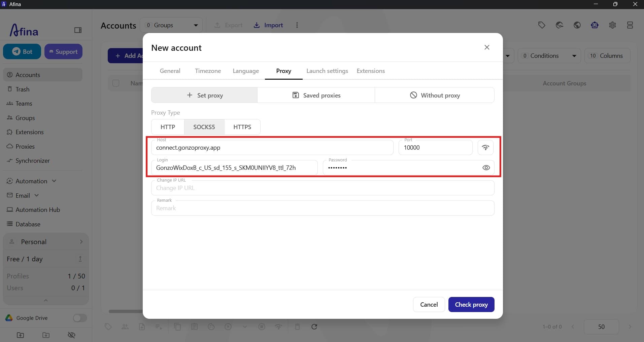This screenshot has height=342, width=644.
Task: Click the proxy connection test wifi icon
Action: click(x=485, y=147)
